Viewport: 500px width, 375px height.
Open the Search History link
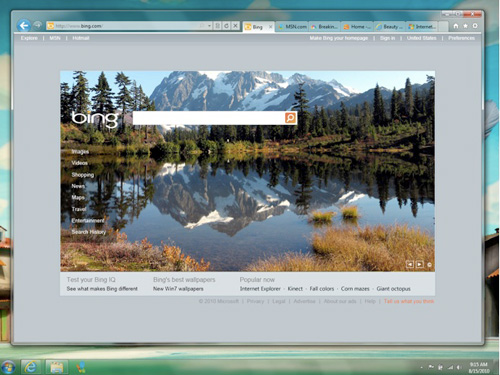pyautogui.click(x=89, y=232)
